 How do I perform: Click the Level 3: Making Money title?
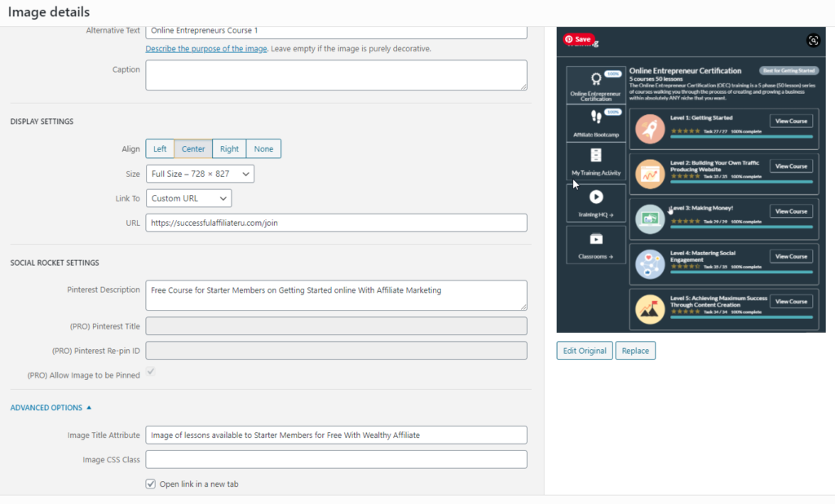(701, 208)
